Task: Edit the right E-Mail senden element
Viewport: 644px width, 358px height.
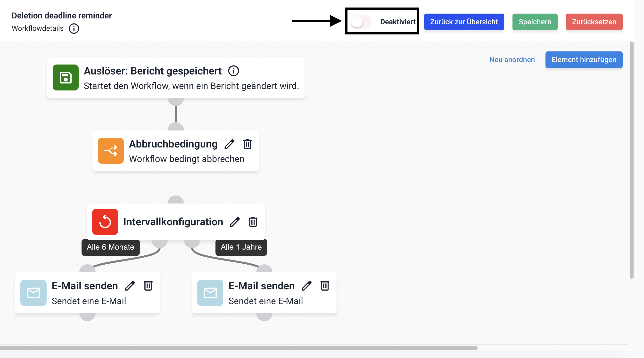Action: coord(307,286)
